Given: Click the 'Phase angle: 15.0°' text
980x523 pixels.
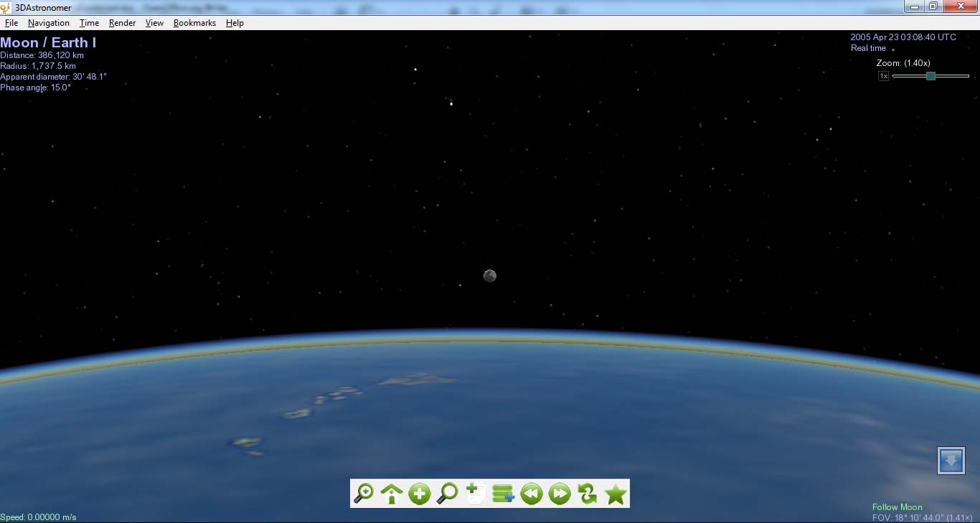Looking at the screenshot, I should [x=36, y=88].
